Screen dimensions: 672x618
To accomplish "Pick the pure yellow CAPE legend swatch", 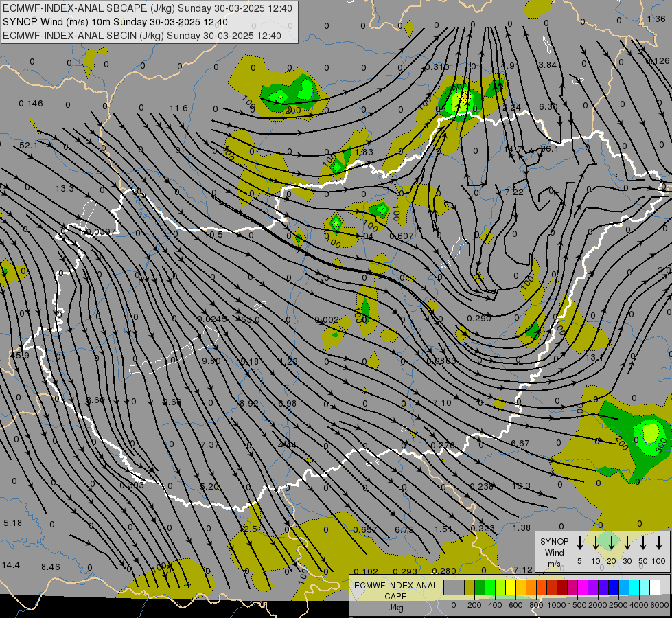I will [511, 588].
